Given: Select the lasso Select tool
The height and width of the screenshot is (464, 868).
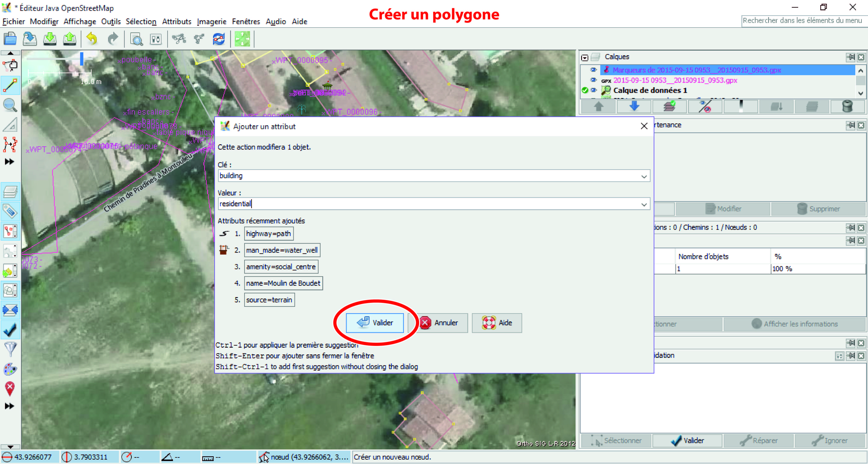Looking at the screenshot, I should tap(10, 65).
